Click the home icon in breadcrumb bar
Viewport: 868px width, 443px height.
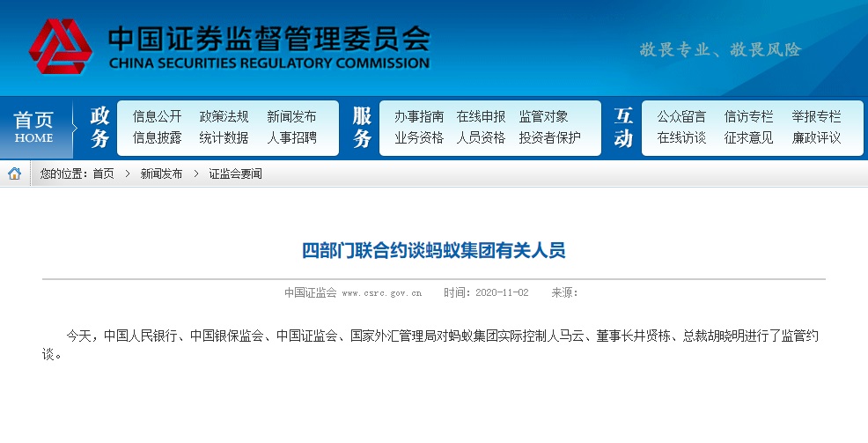coord(15,174)
